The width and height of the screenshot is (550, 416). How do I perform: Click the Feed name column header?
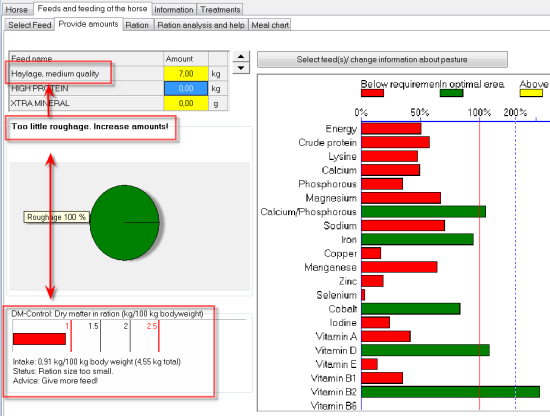click(86, 59)
